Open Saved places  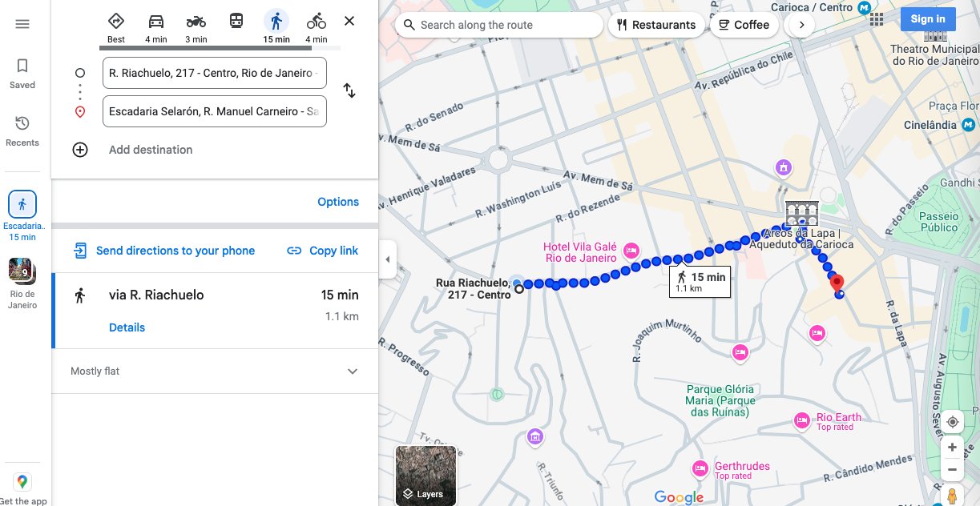pyautogui.click(x=22, y=73)
